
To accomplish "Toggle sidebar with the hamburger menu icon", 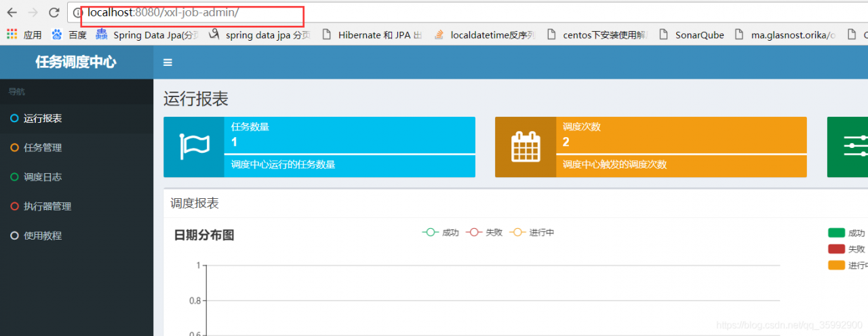I will click(x=167, y=62).
